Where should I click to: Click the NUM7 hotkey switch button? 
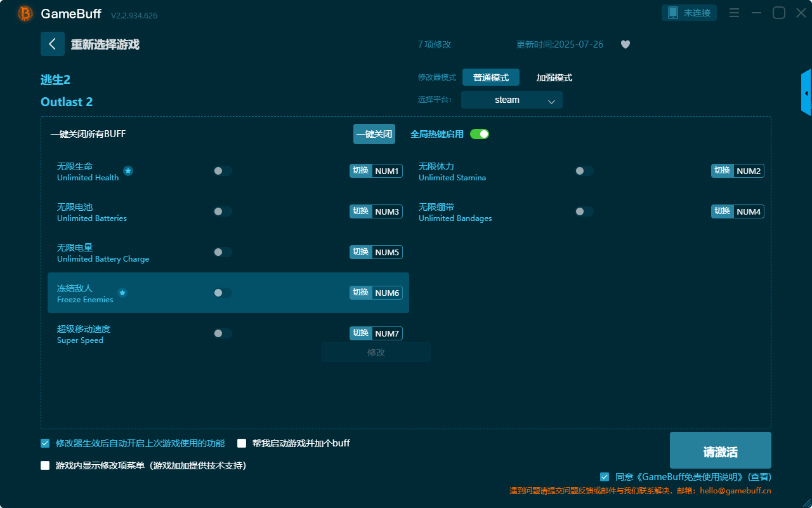pos(376,333)
